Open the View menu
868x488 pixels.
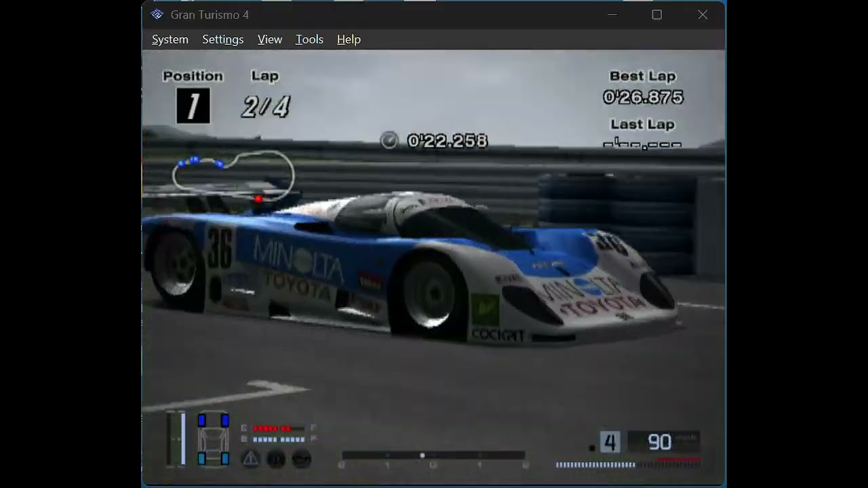270,39
